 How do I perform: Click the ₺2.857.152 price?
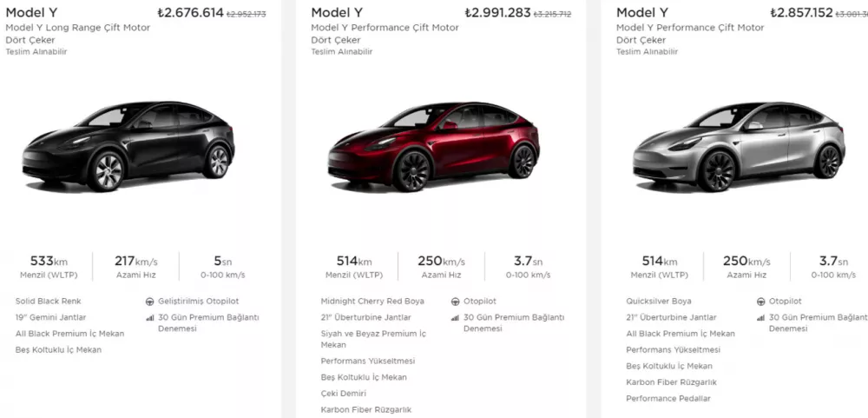pos(801,13)
